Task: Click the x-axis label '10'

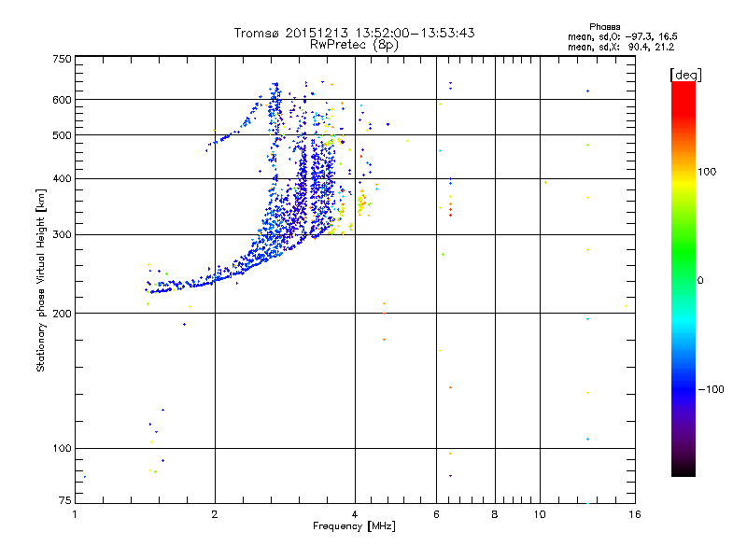Action: pyautogui.click(x=540, y=514)
